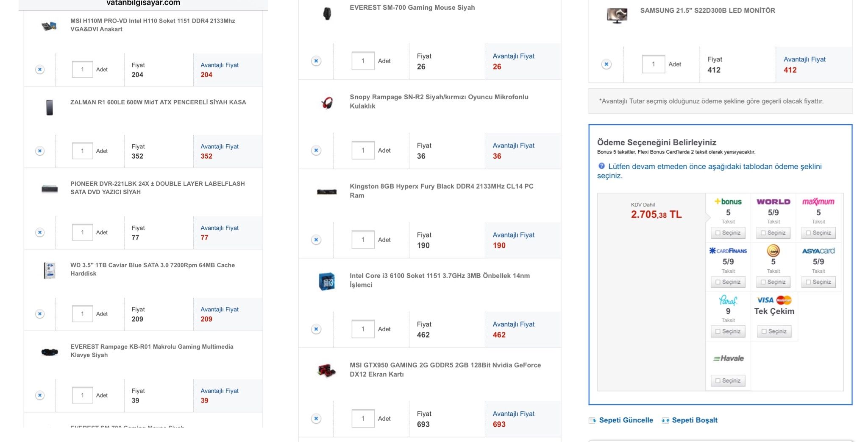Delete the WD Caviar Blue harddisk item

click(x=40, y=314)
